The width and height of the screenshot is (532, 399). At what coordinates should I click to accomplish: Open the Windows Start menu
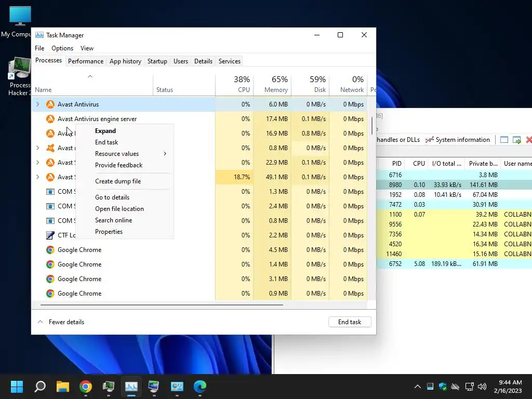pyautogui.click(x=17, y=387)
